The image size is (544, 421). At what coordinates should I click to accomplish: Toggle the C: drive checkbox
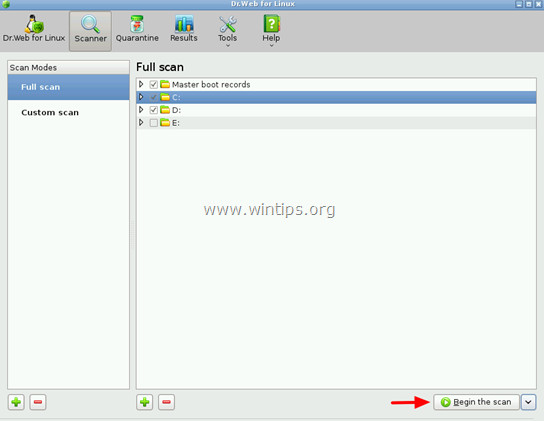click(153, 97)
